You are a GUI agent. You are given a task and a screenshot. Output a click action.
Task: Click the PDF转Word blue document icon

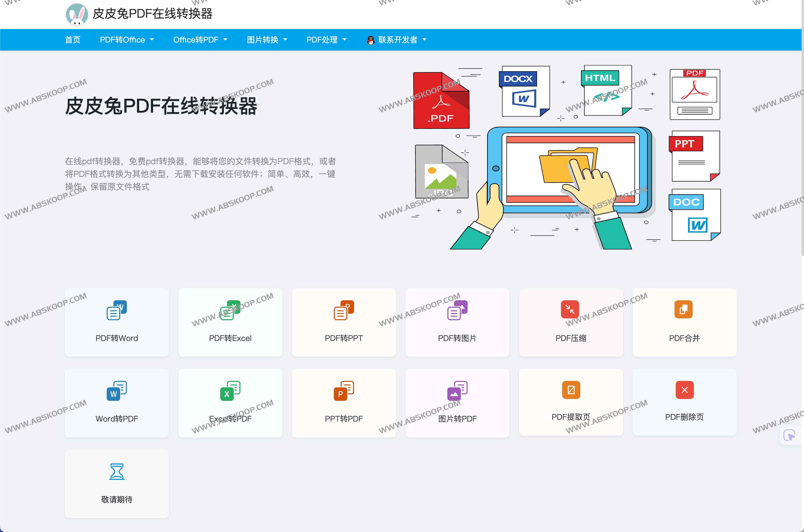pos(116,310)
